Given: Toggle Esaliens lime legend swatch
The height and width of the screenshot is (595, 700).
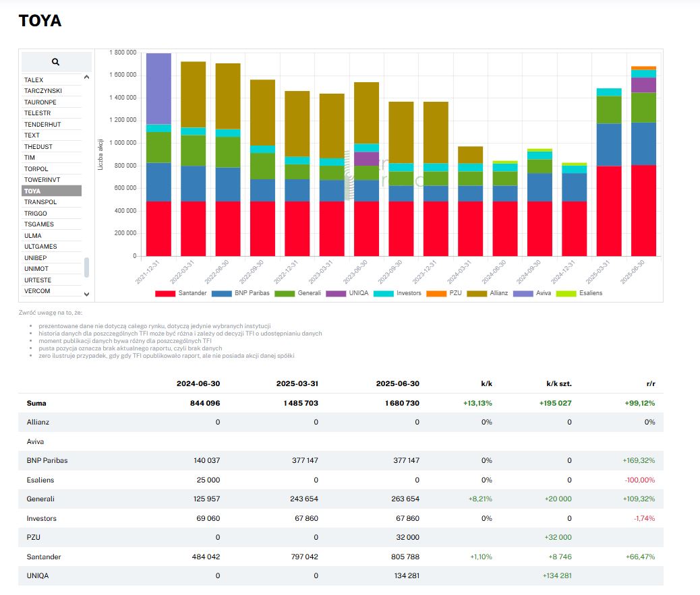Looking at the screenshot, I should click(566, 294).
